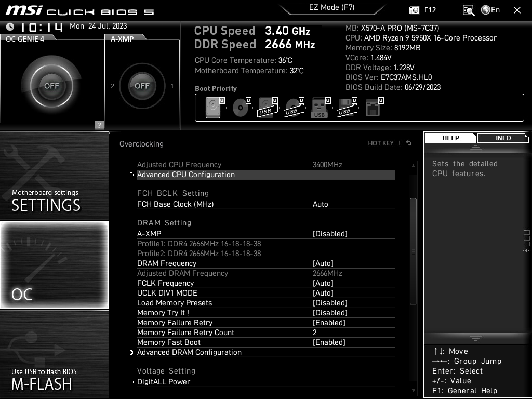Viewport: 532px width, 399px height.
Task: Enable the A-XMP dial switch
Action: point(142,86)
